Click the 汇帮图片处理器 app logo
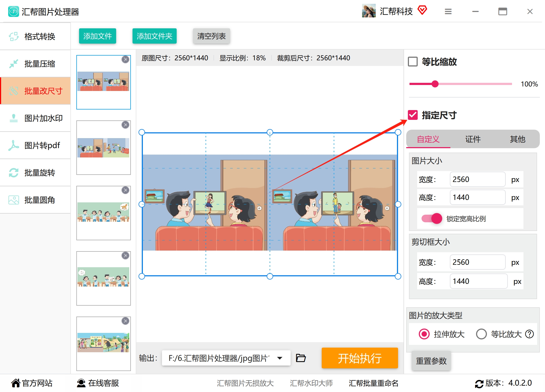The image size is (545, 392). click(x=13, y=11)
